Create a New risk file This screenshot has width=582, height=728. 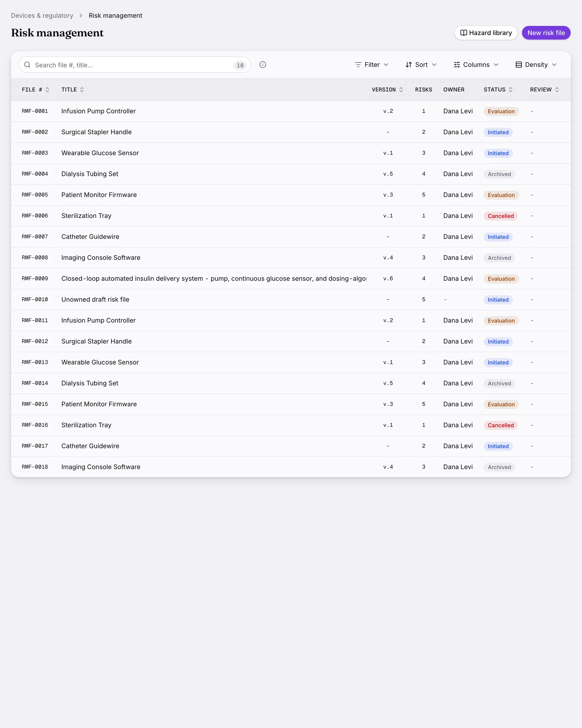pos(546,33)
